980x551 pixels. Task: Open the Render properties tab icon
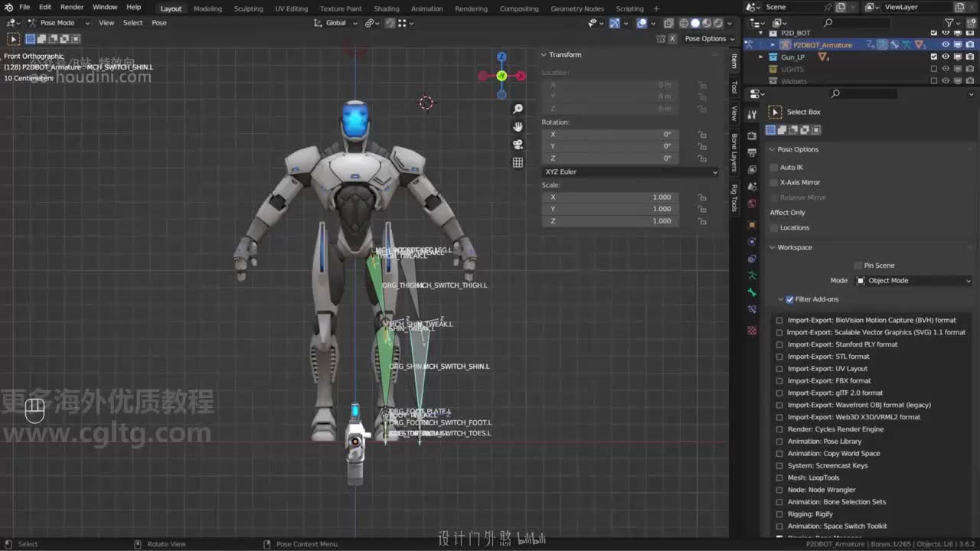(752, 135)
